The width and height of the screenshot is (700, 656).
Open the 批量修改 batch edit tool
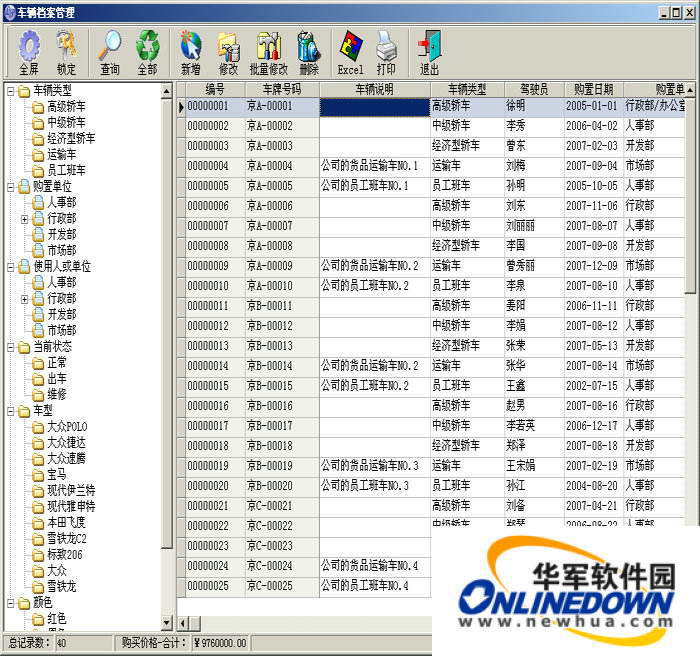(x=268, y=53)
